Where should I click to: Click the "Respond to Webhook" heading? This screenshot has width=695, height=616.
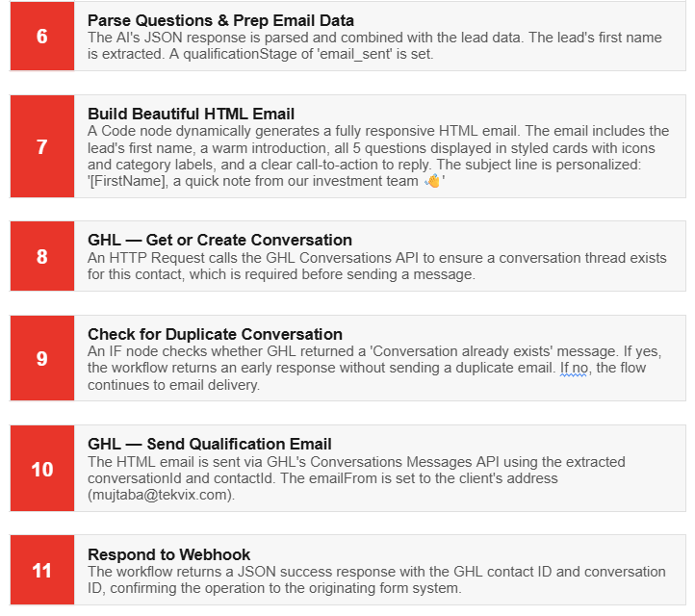click(169, 553)
